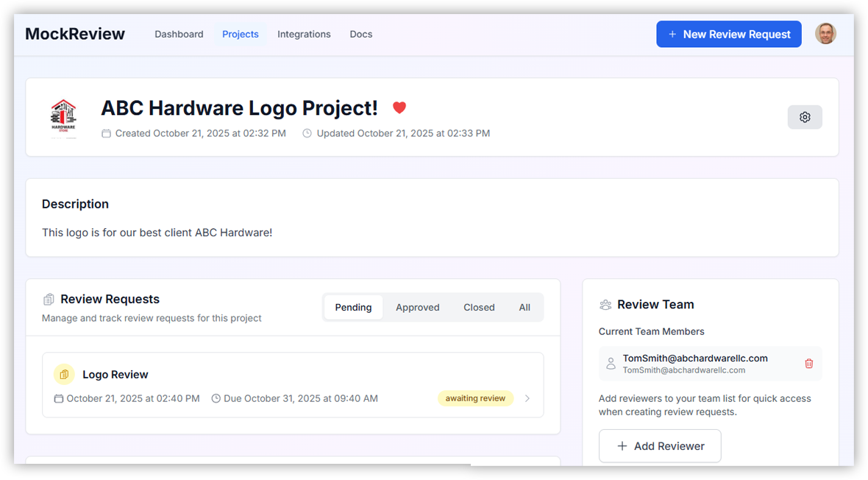Image resolution: width=868 pixels, height=480 pixels.
Task: Click the New Review Request button
Action: 728,34
